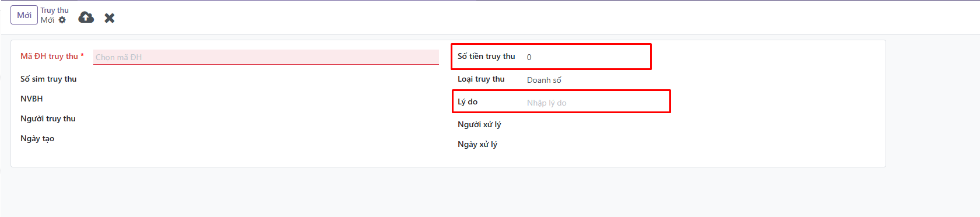Click the Truy thu breadcrumb link
The height and width of the screenshot is (217, 980).
pyautogui.click(x=55, y=10)
